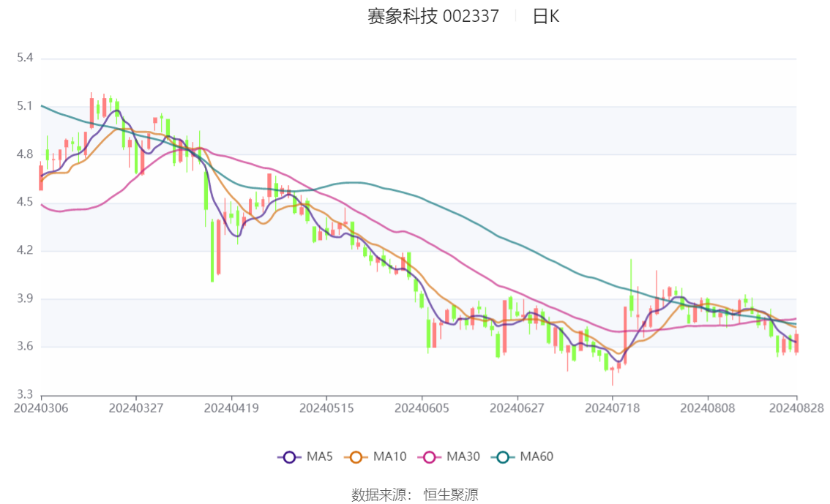Click the 5.4 price axis label

coord(25,58)
